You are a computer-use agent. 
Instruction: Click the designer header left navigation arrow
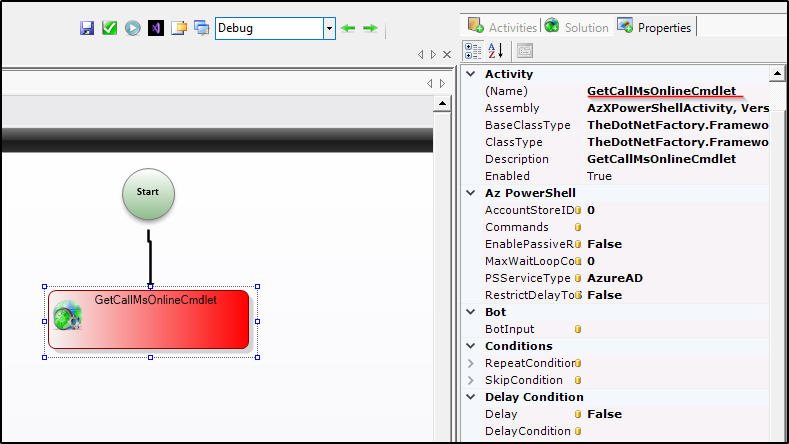tap(429, 84)
